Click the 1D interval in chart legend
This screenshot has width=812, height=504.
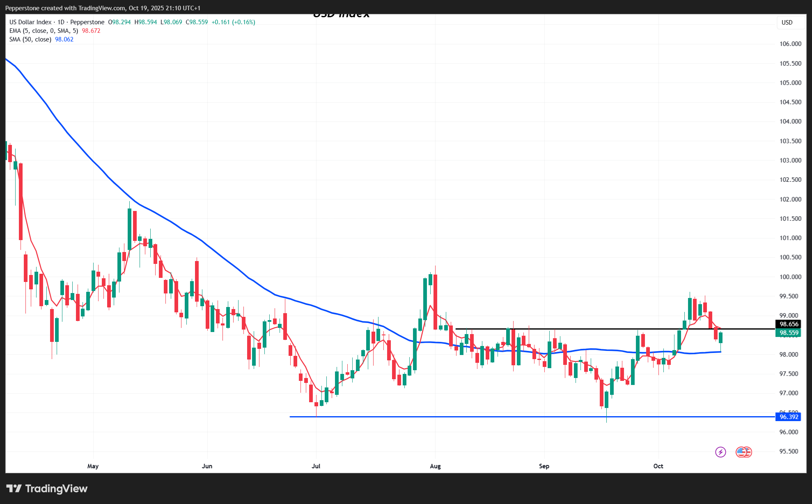(x=61, y=22)
